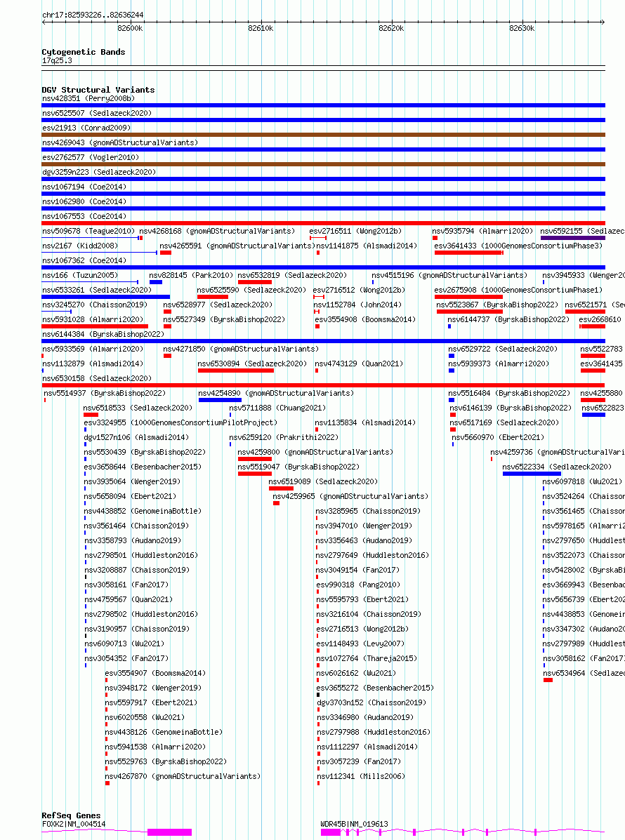Select the nsv1067553 (Coe2014) red bar
Viewport: 625px width, 840px height.
(323, 223)
